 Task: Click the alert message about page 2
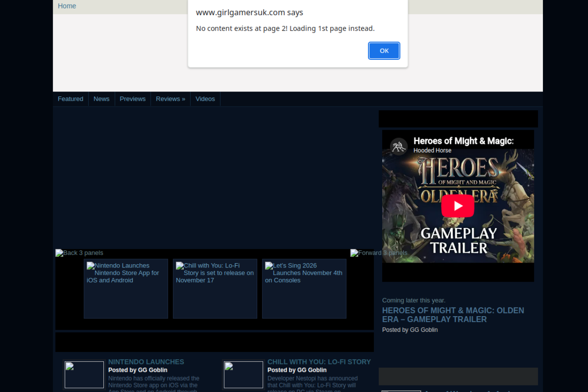285,28
